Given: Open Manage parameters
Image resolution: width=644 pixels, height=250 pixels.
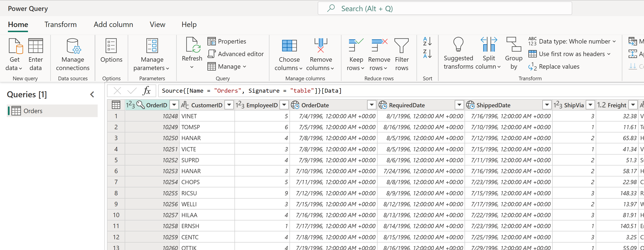Looking at the screenshot, I should click(152, 54).
